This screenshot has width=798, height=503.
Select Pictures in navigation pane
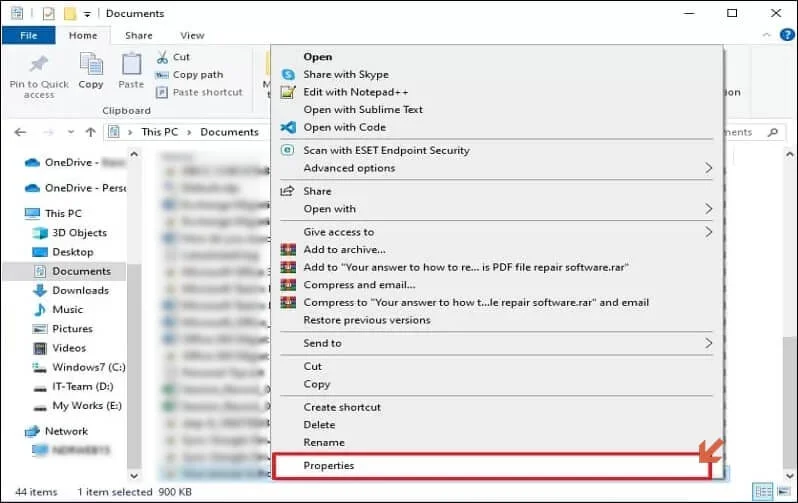72,329
